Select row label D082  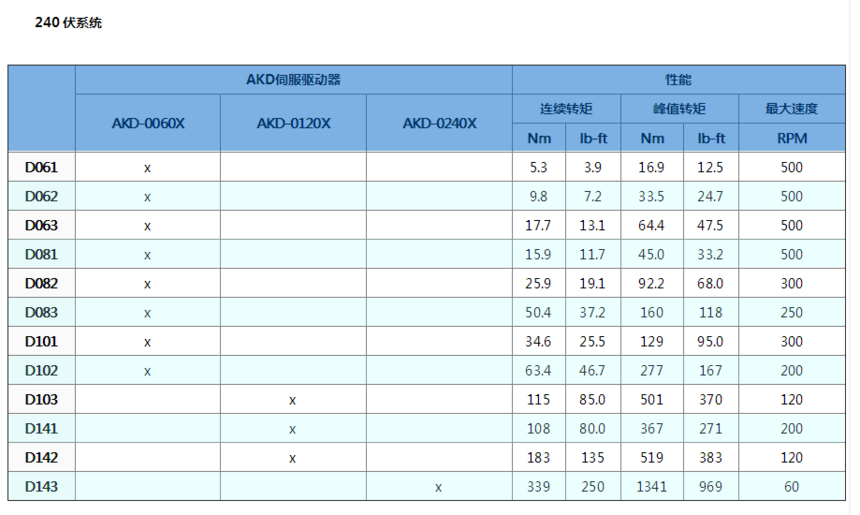[41, 284]
